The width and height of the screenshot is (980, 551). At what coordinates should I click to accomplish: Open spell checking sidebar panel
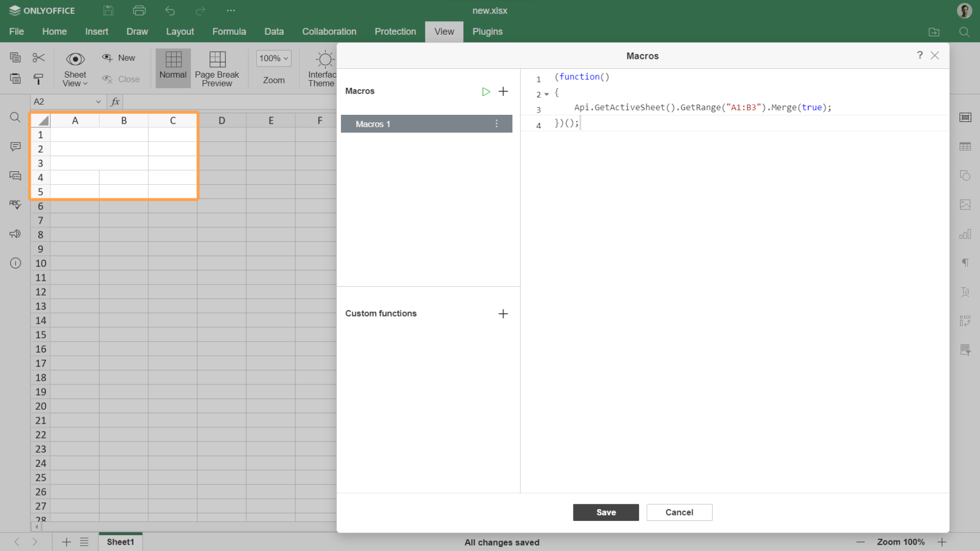15,204
